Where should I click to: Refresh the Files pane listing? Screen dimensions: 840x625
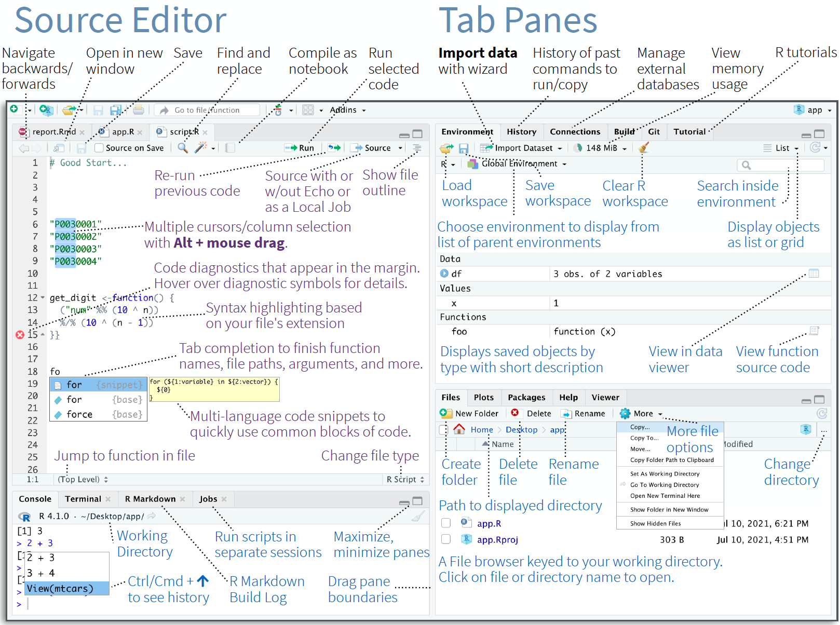coord(822,413)
